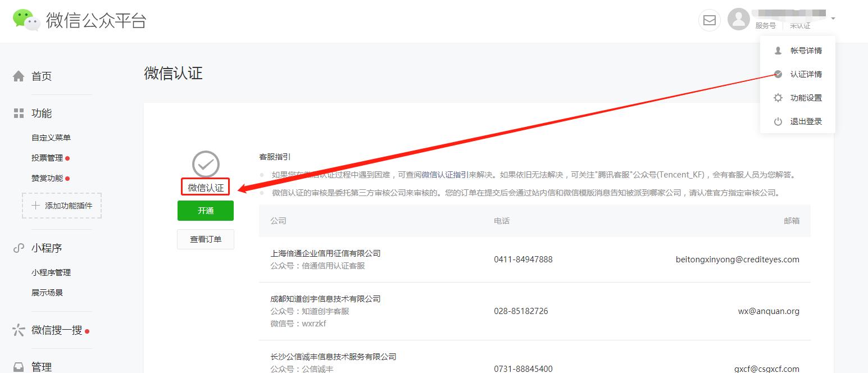Open the 功能 sidebar section

point(42,113)
